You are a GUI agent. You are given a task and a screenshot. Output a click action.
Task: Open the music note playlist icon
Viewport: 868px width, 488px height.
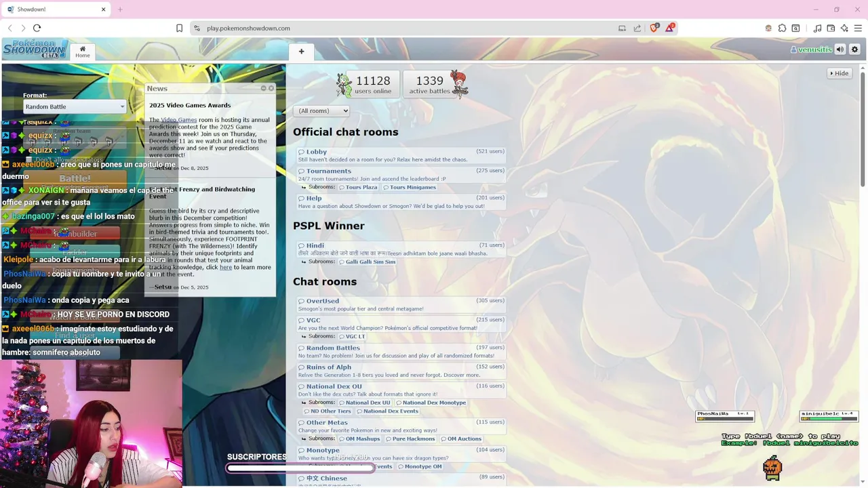click(817, 28)
